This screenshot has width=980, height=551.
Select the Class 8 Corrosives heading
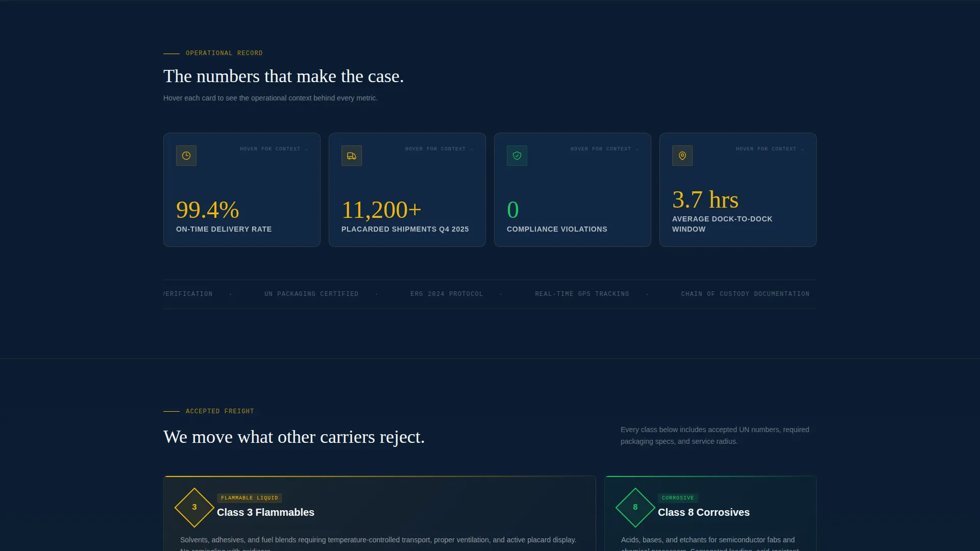704,512
